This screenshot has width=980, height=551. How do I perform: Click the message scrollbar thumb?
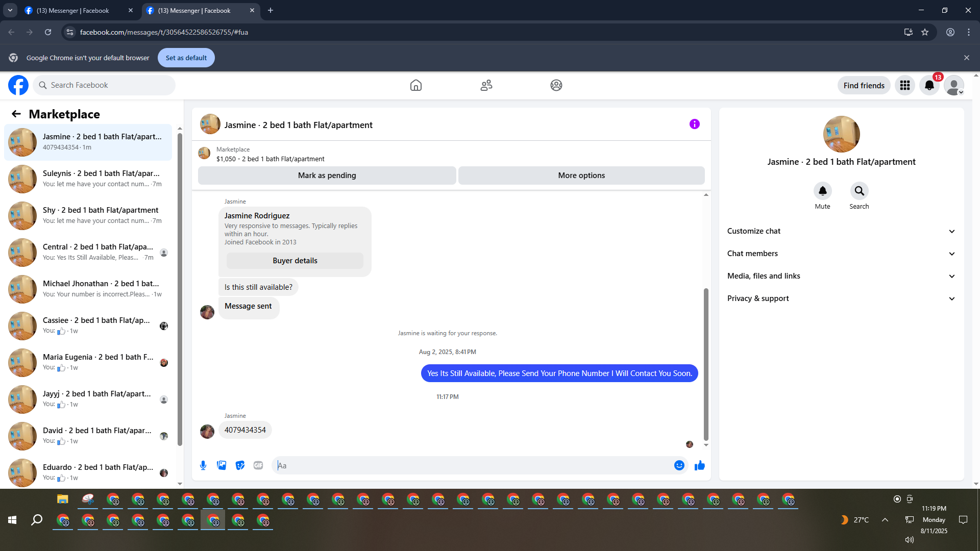coord(706,363)
